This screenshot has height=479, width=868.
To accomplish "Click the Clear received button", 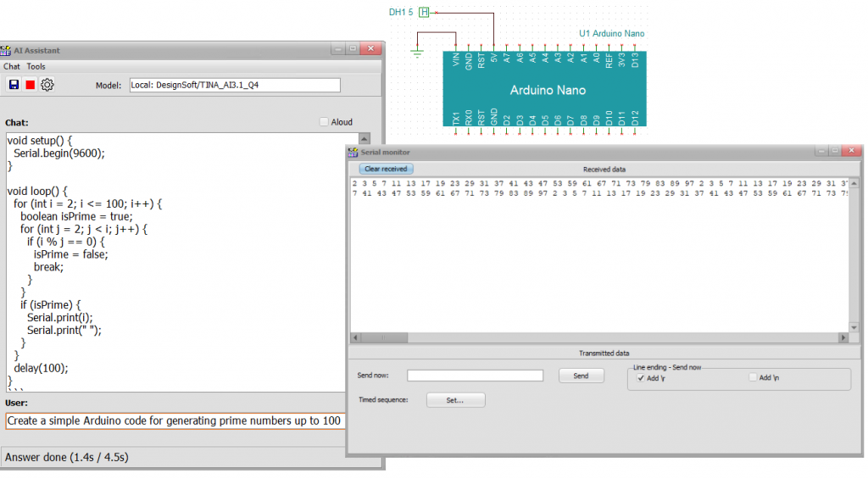I will coord(386,169).
